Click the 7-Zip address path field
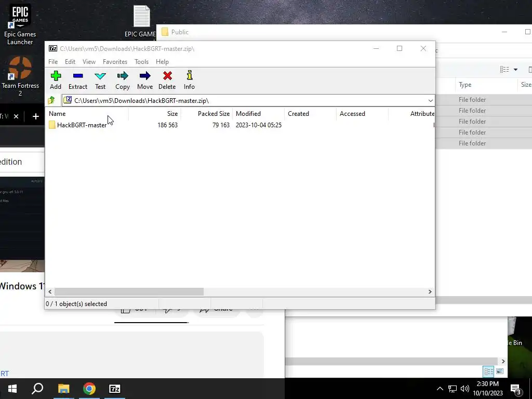Image resolution: width=532 pixels, height=399 pixels. coord(248,100)
